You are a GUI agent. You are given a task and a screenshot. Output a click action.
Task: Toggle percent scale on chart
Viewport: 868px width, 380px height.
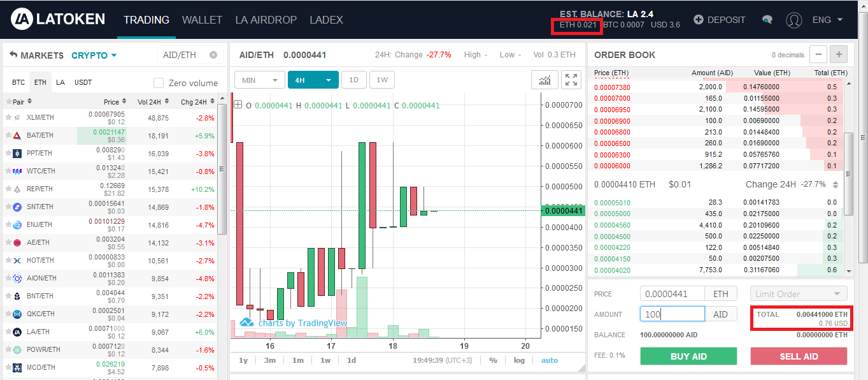tap(493, 360)
